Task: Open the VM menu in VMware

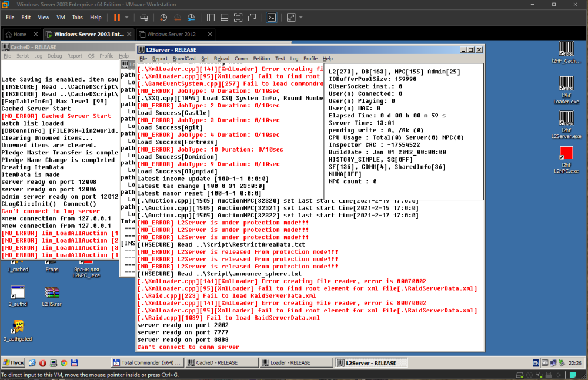Action: tap(61, 18)
